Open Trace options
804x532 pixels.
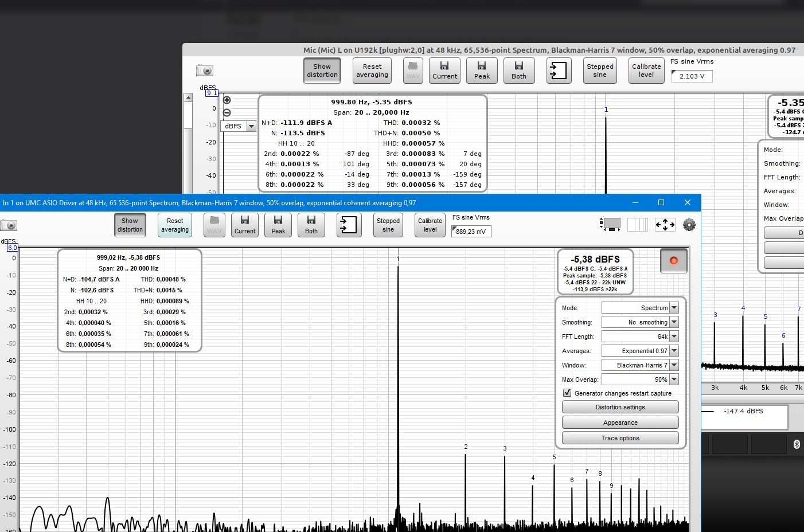(620, 438)
